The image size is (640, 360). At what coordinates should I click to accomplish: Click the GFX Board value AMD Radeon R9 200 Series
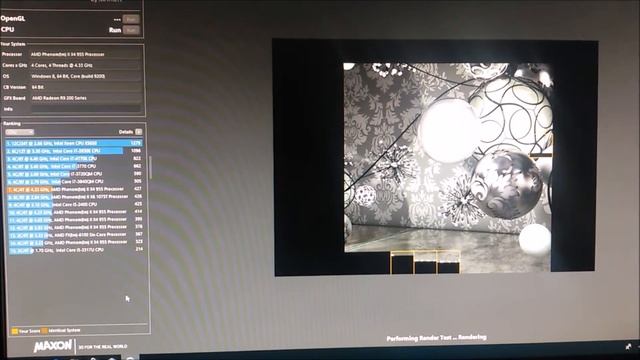pos(59,98)
